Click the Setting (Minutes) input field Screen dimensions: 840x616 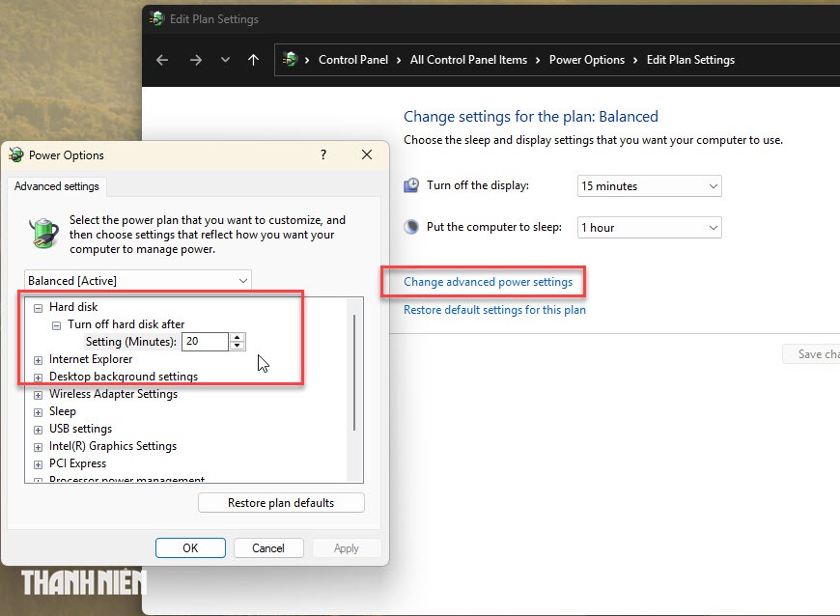(x=206, y=341)
